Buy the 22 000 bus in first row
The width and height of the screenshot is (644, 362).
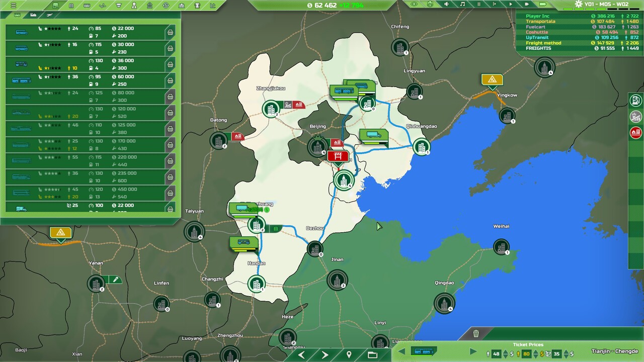tap(170, 33)
